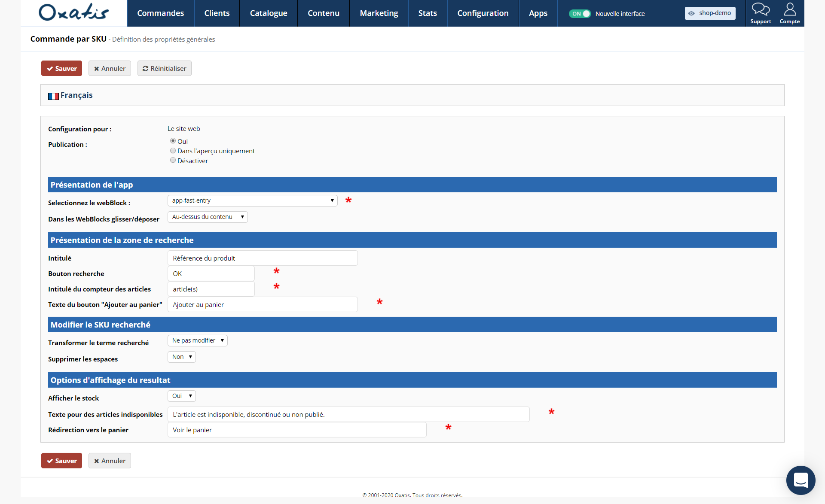The height and width of the screenshot is (504, 825).
Task: Open the live chat bubble widget
Action: (x=801, y=480)
